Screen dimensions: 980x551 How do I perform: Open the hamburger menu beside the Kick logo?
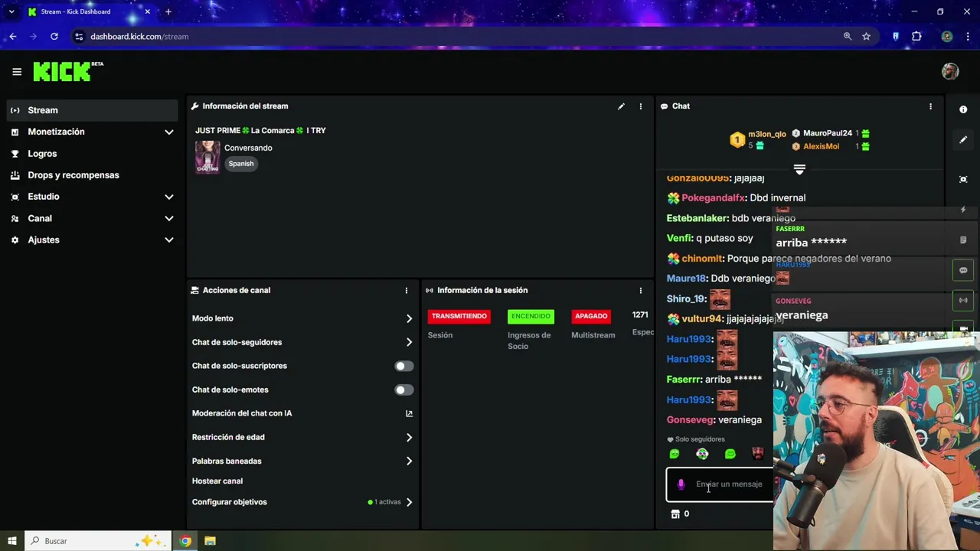tap(17, 72)
